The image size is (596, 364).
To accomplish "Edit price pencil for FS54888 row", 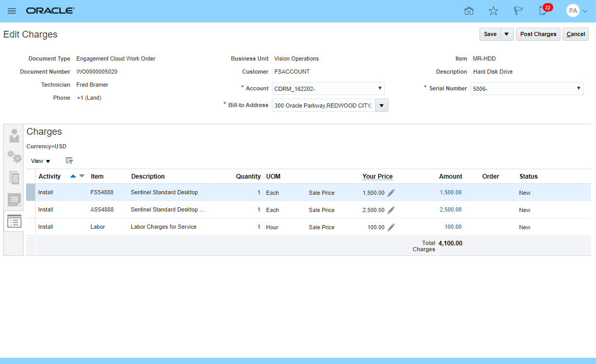I will (391, 193).
